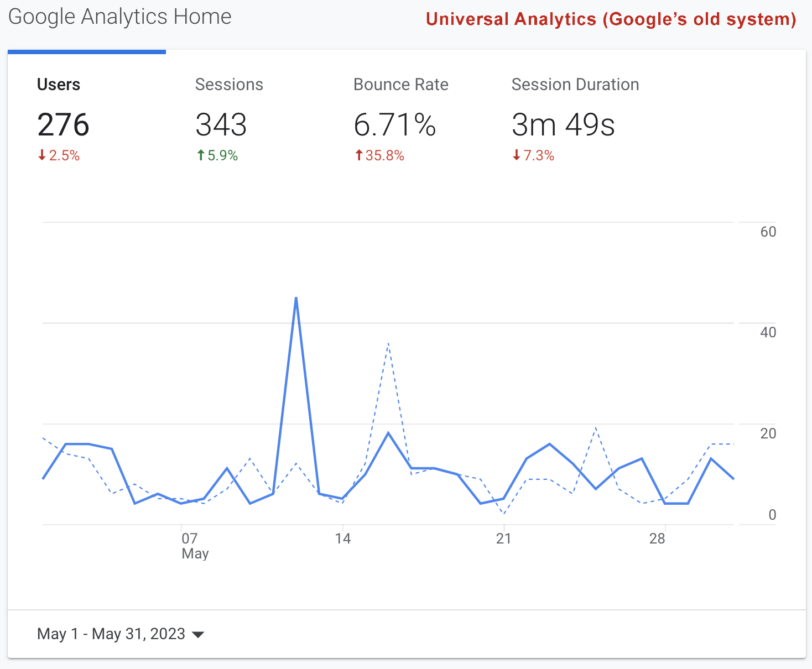The image size is (812, 669).
Task: Click the 35.8% change figure
Action: pos(385,156)
